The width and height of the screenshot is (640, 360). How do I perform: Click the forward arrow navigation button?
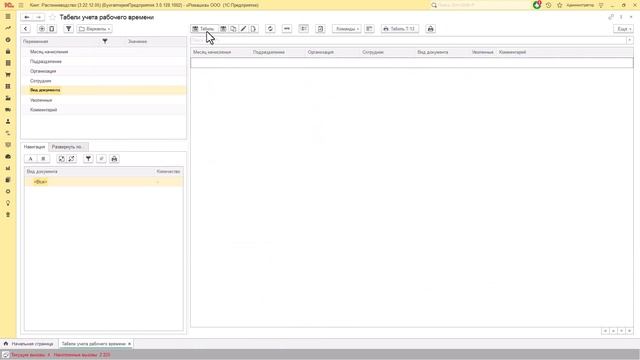point(38,17)
